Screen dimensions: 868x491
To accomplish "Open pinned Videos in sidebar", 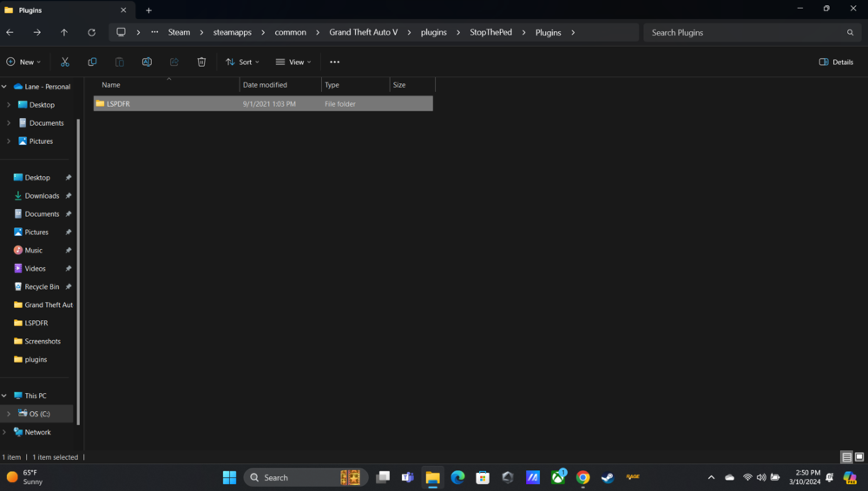I will click(36, 268).
